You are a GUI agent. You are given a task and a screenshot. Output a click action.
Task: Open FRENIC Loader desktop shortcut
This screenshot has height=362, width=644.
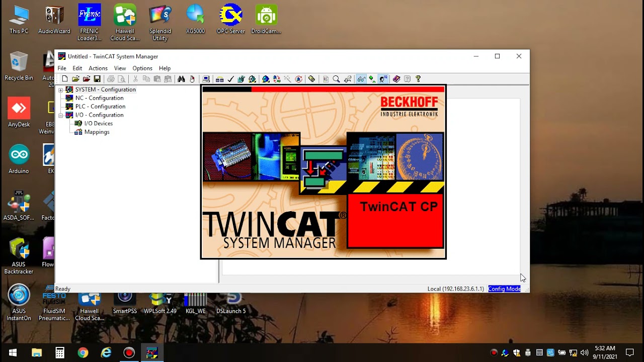click(x=90, y=23)
